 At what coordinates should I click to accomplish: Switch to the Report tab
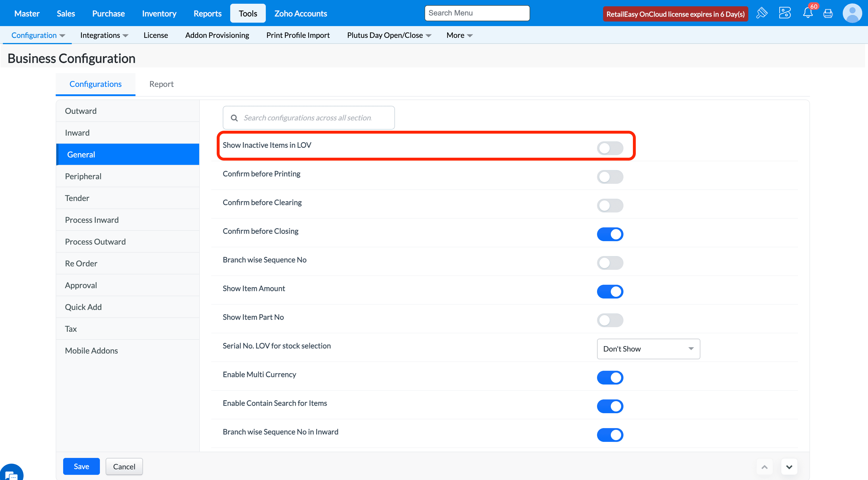(x=161, y=84)
